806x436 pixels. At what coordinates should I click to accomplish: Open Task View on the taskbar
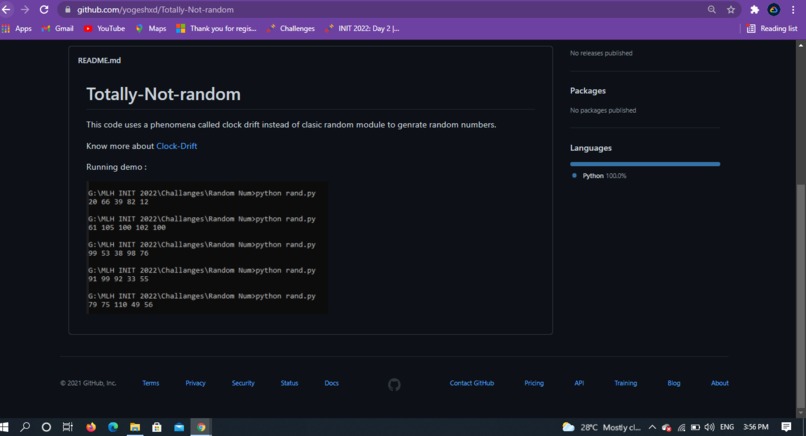(x=67, y=427)
